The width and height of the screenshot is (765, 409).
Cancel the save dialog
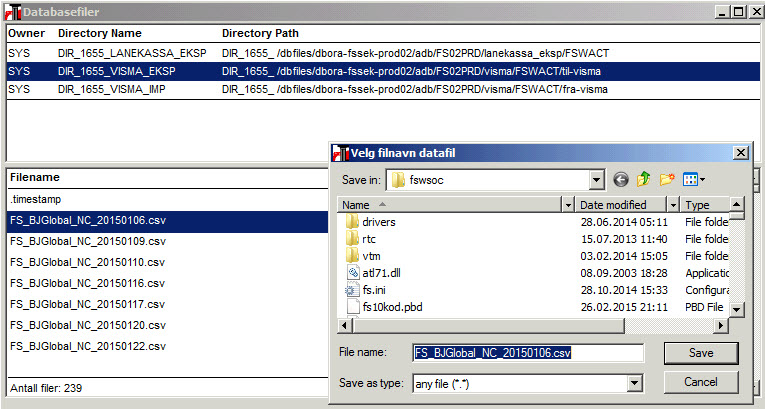[701, 382]
